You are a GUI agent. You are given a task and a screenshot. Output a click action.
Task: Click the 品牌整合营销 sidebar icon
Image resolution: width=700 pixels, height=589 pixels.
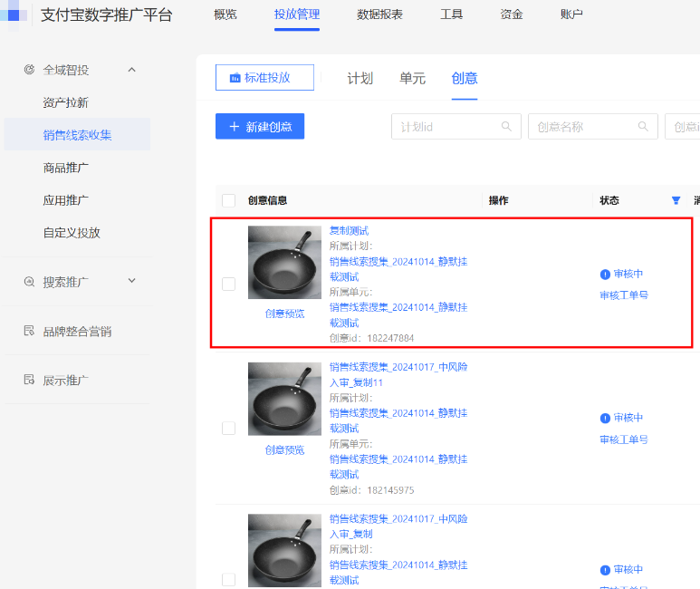coord(29,331)
